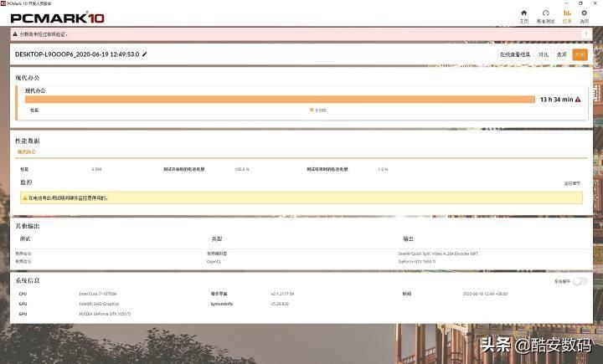
Task: Click the 2020-06-19 12:49 +08:00 time value
Action: [x=485, y=294]
